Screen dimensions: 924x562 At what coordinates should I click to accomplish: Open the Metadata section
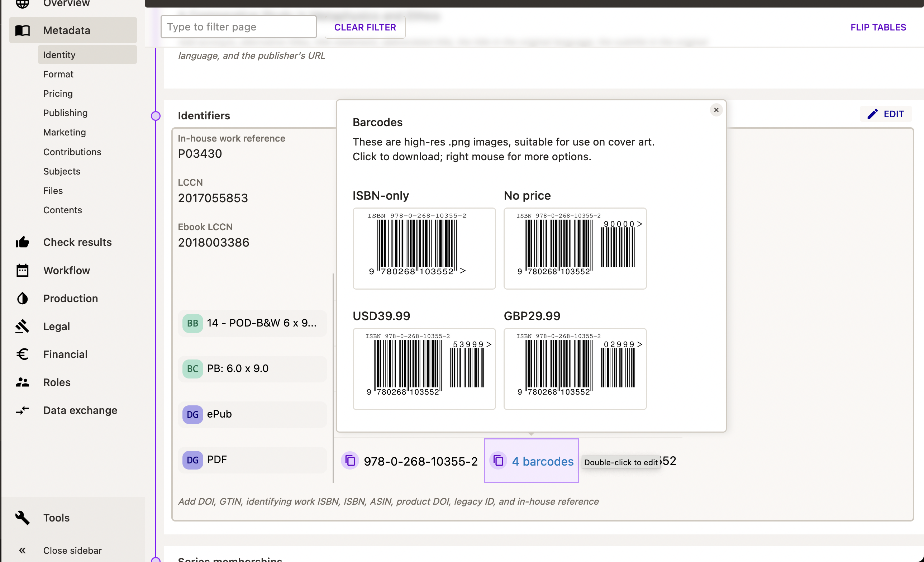coord(73,30)
